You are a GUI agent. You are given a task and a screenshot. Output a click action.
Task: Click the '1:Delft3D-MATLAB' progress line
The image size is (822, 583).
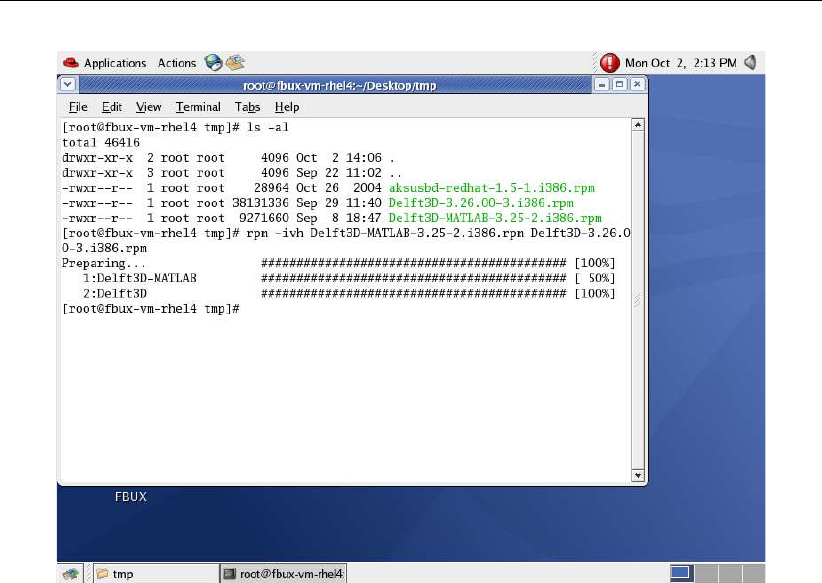(x=339, y=278)
